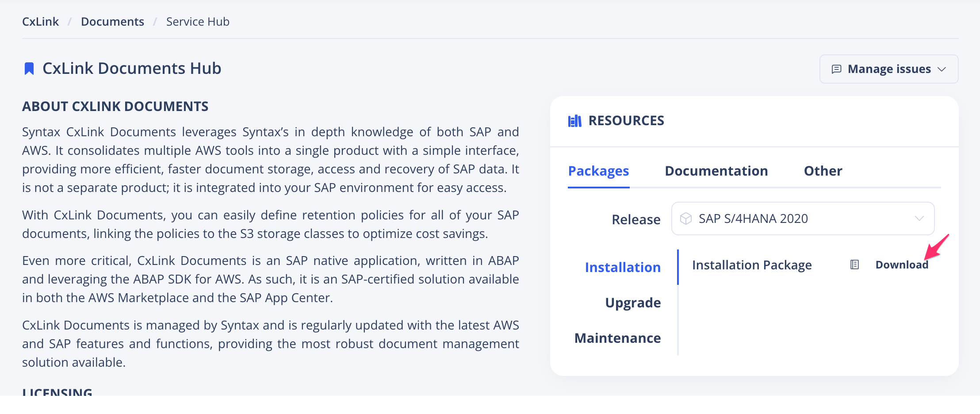
Task: Click the chevron on the Release combo box
Action: tap(919, 218)
